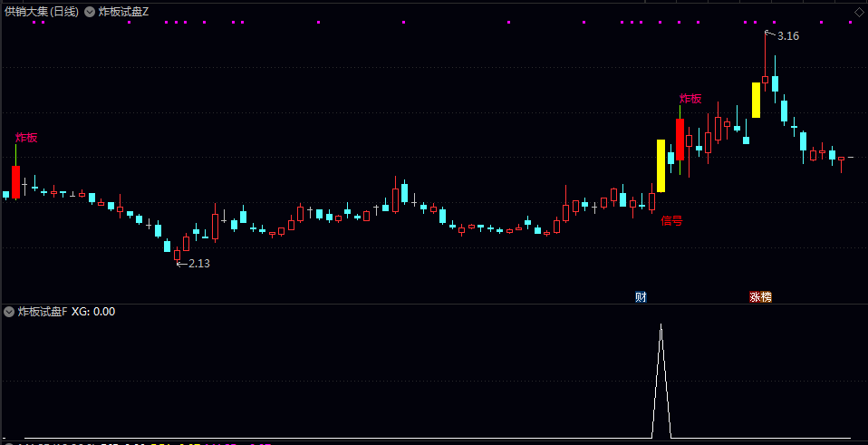Expand the 炸板试盘Z indicator dropdown arrow
This screenshot has width=868, height=445.
[x=90, y=12]
